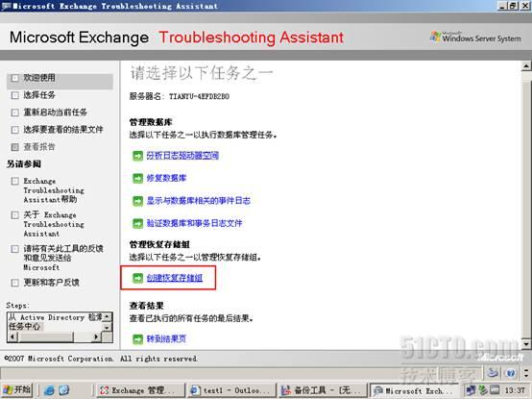Select 欢迎使用 in the sidebar
The width and height of the screenshot is (532, 399).
click(x=39, y=78)
